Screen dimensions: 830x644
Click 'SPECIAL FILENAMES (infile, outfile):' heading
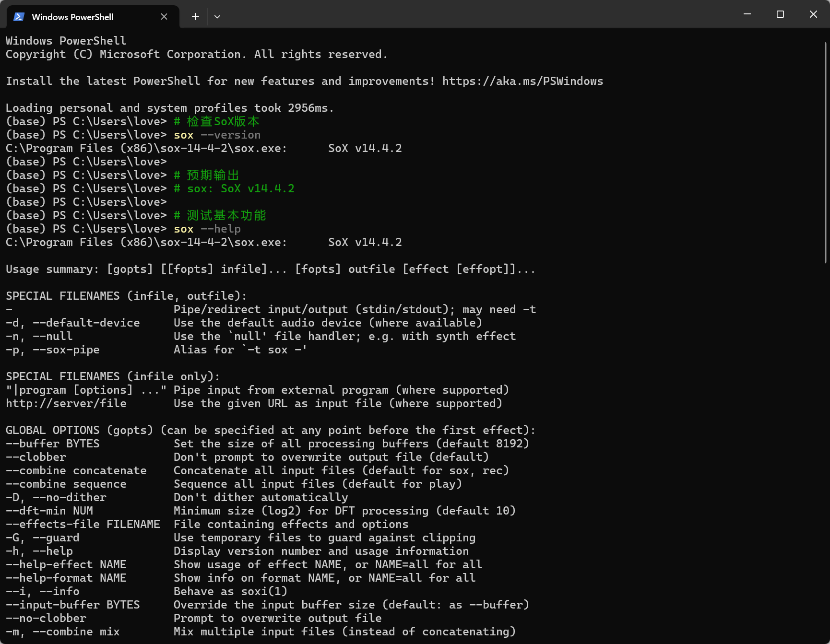pyautogui.click(x=126, y=296)
